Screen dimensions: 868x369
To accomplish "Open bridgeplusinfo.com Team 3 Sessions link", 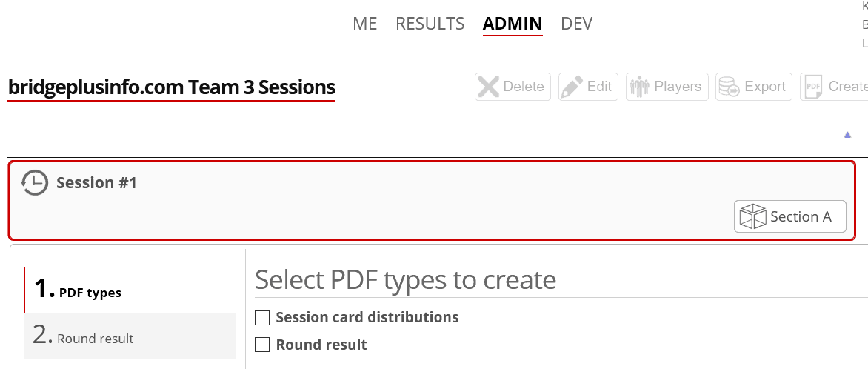I will point(171,87).
